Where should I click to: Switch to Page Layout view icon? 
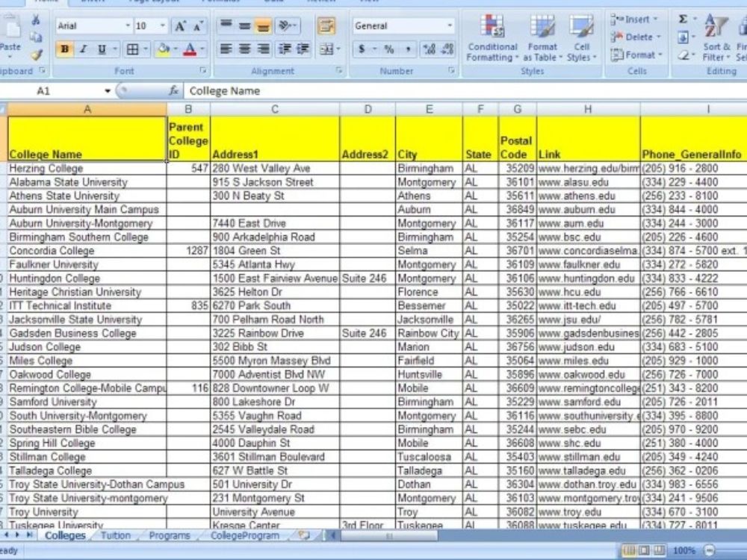[644, 550]
